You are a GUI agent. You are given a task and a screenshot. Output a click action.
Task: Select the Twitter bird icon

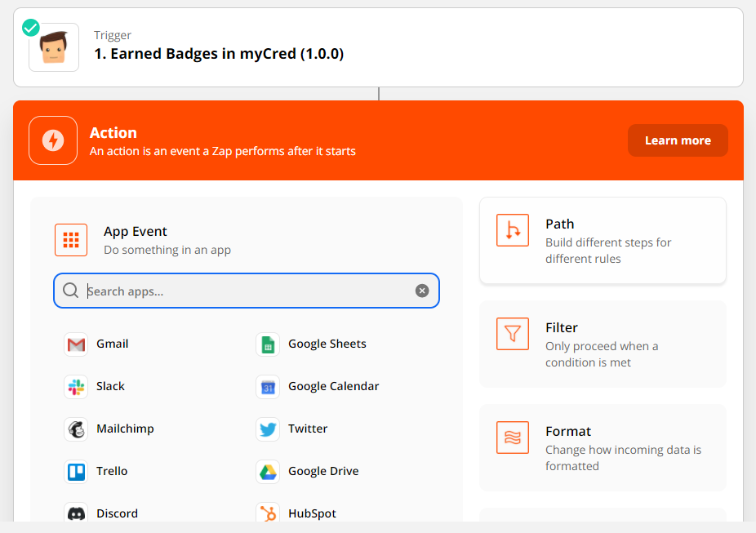click(x=268, y=429)
